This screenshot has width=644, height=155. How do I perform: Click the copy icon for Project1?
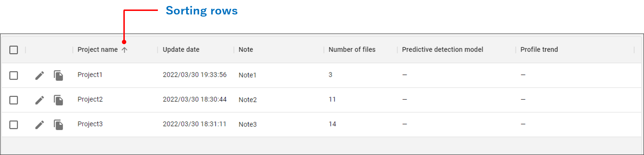(59, 75)
